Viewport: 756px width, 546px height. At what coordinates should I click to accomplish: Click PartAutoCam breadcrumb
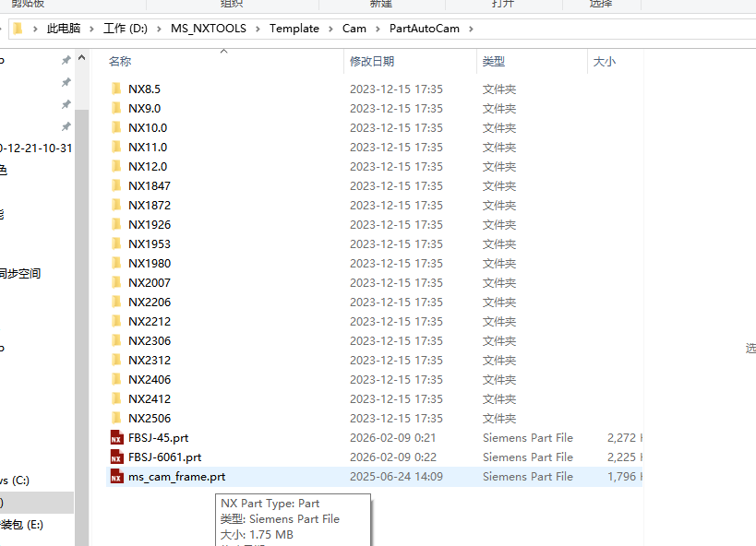[425, 29]
